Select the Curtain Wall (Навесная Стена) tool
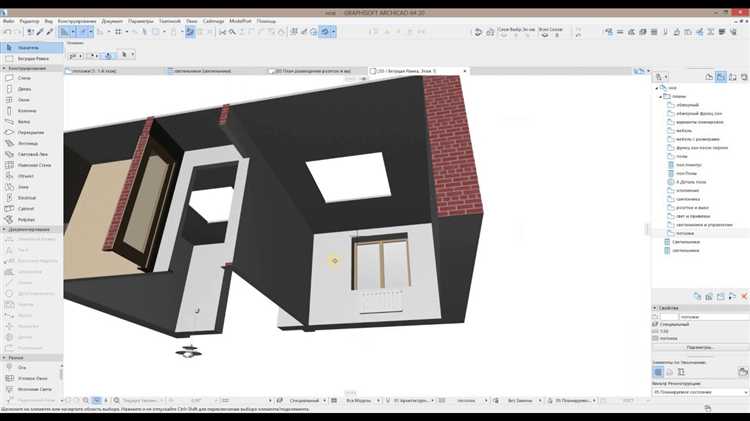This screenshot has height=421, width=750. (x=32, y=165)
